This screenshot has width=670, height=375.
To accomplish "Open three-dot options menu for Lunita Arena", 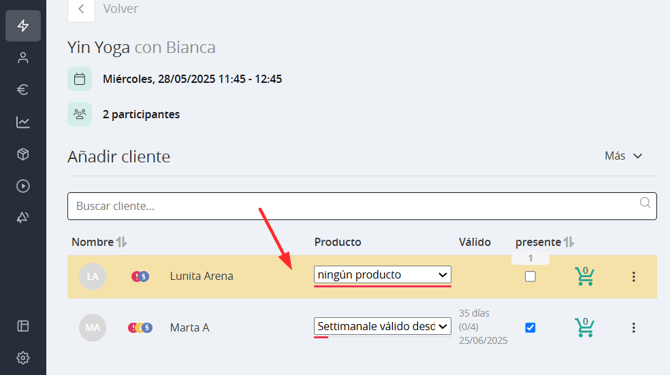I will click(634, 277).
